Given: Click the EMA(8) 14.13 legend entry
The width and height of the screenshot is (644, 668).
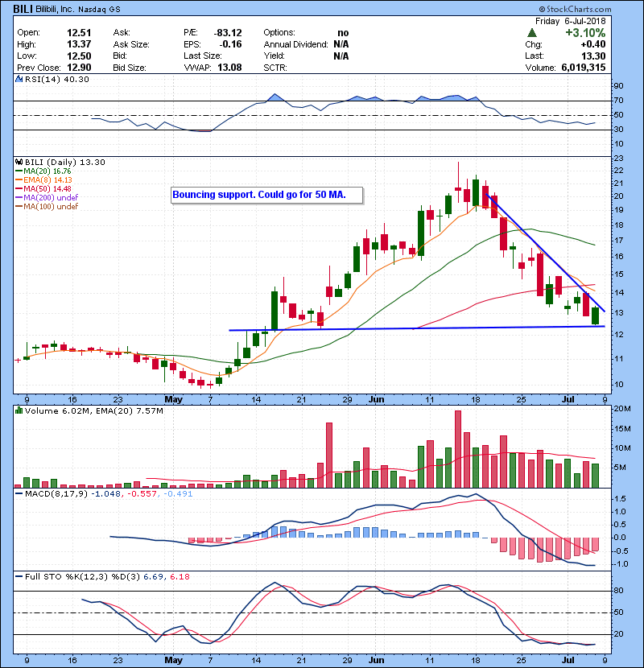Looking at the screenshot, I should [44, 179].
